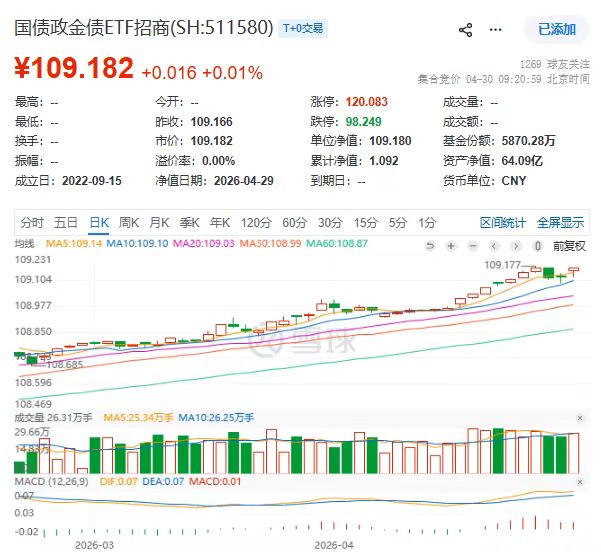The height and width of the screenshot is (552, 601).
Task: Click the T+0交易 tag
Action: point(303,28)
